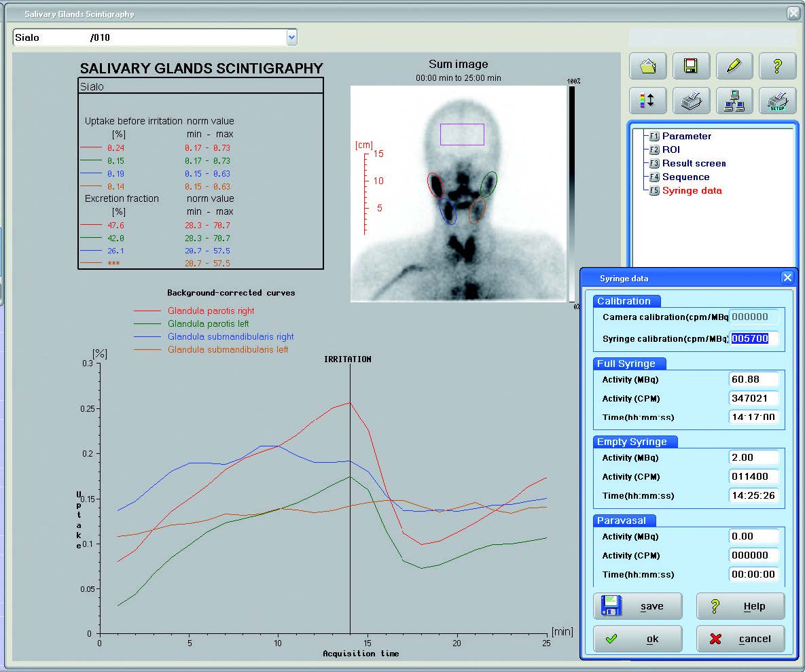Click the yellow pencil edit icon

[734, 66]
